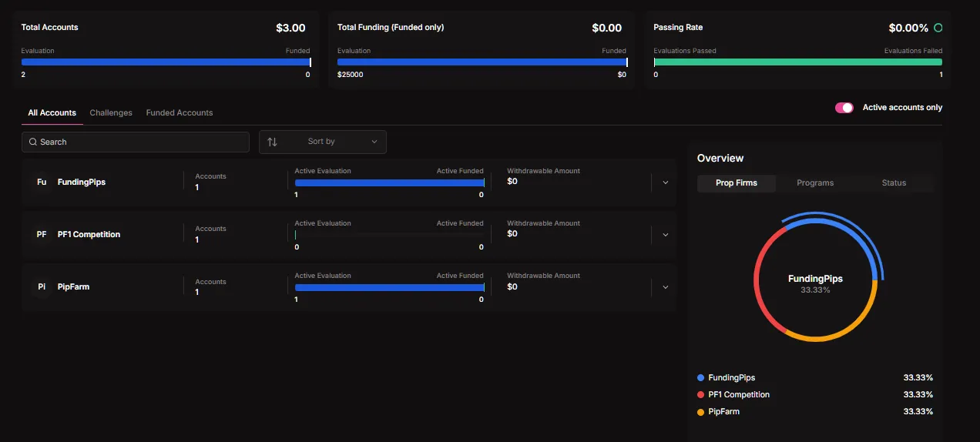Image resolution: width=980 pixels, height=442 pixels.
Task: Expand the PipFarm row chevron
Action: pyautogui.click(x=666, y=287)
